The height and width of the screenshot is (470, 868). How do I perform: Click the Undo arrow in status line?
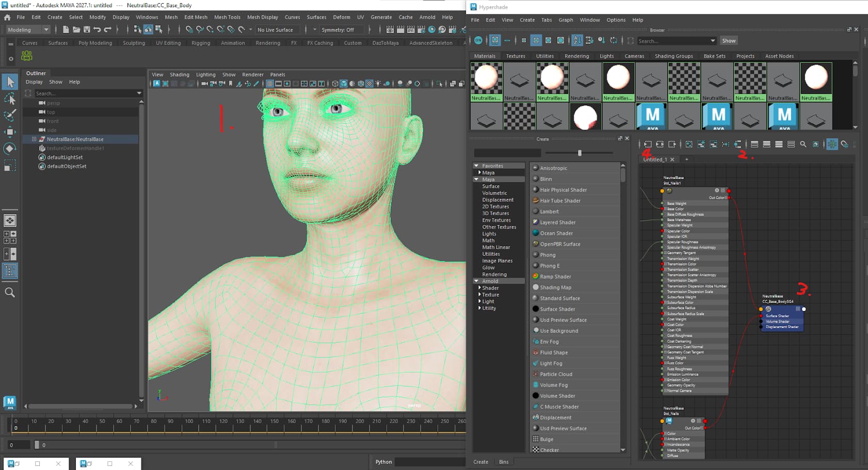tap(97, 30)
